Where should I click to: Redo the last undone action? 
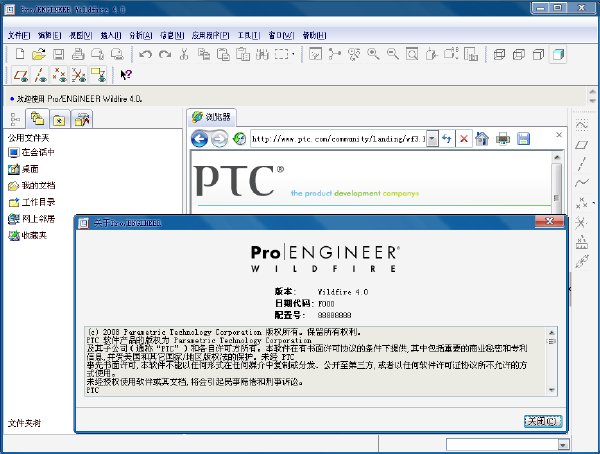click(x=165, y=54)
